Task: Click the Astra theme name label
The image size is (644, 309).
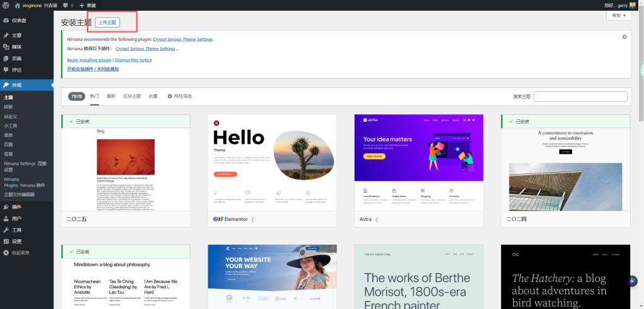Action: [365, 220]
